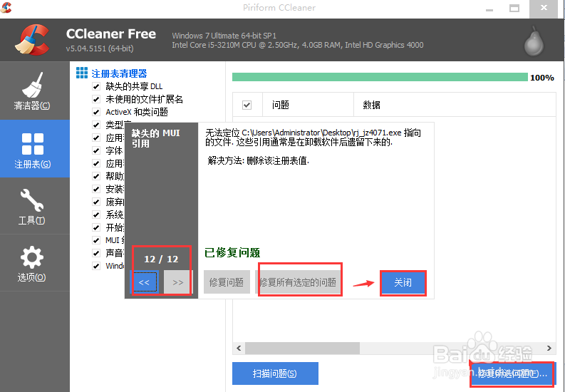The width and height of the screenshot is (565, 392).
Task: Click 修复所有选定的问题 button
Action: (298, 282)
